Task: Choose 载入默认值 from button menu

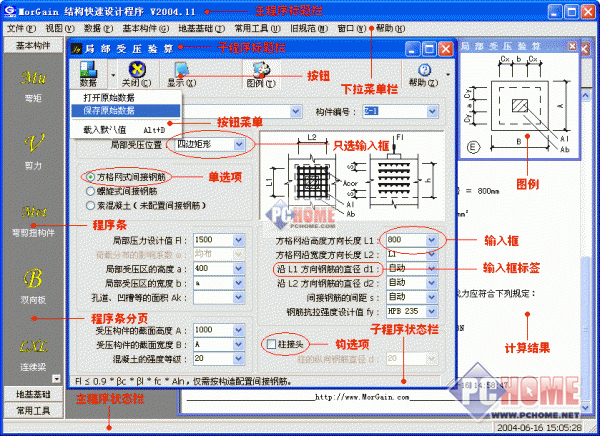Action: (126, 130)
